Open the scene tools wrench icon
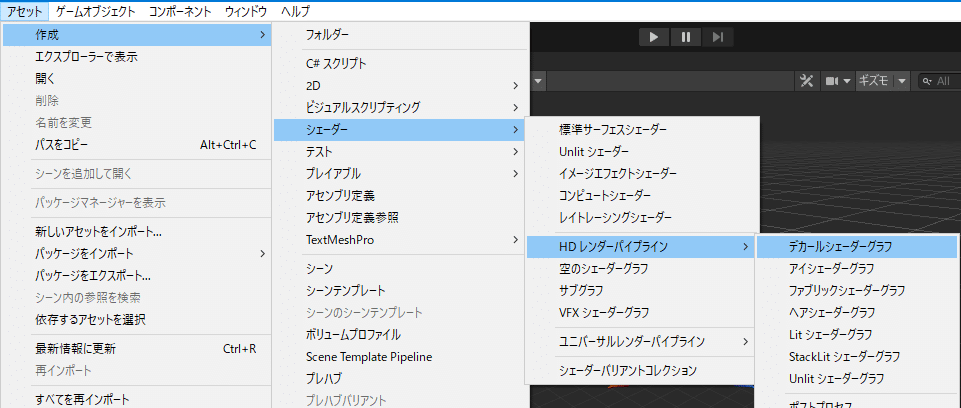 (x=807, y=81)
